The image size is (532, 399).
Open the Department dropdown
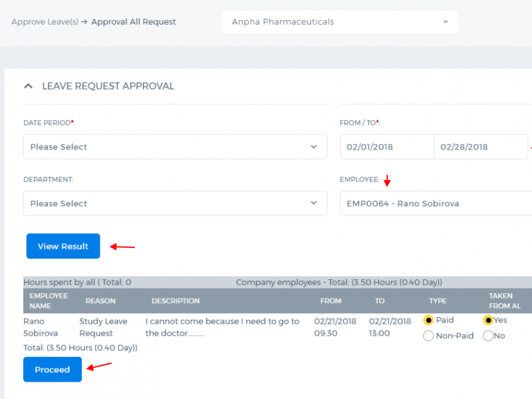click(175, 203)
